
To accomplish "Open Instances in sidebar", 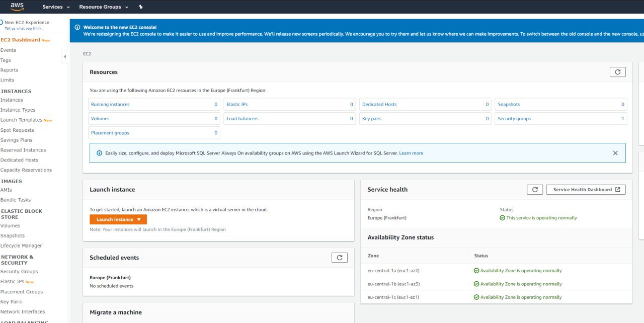I will (12, 100).
